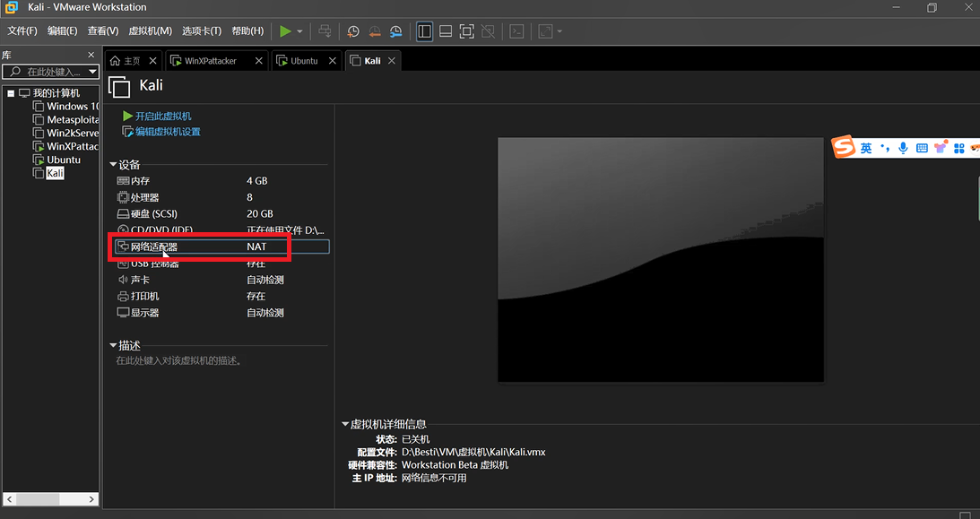This screenshot has height=519, width=980.
Task: Collapse the 虚拟机详细信息 section
Action: tap(345, 425)
